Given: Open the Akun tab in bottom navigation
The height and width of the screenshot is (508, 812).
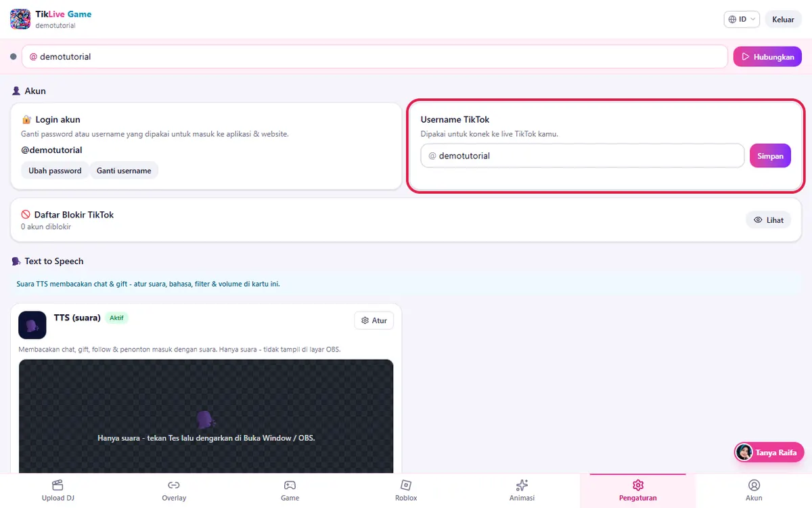Looking at the screenshot, I should [754, 491].
